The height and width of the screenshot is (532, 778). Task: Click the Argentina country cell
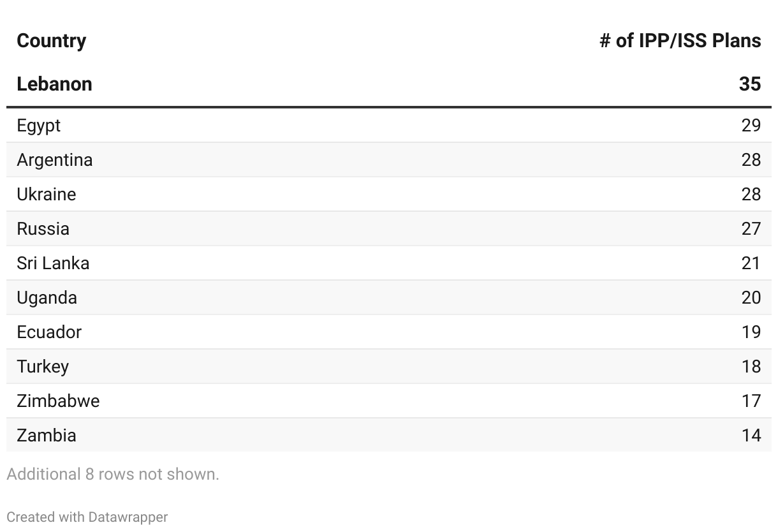tap(54, 160)
